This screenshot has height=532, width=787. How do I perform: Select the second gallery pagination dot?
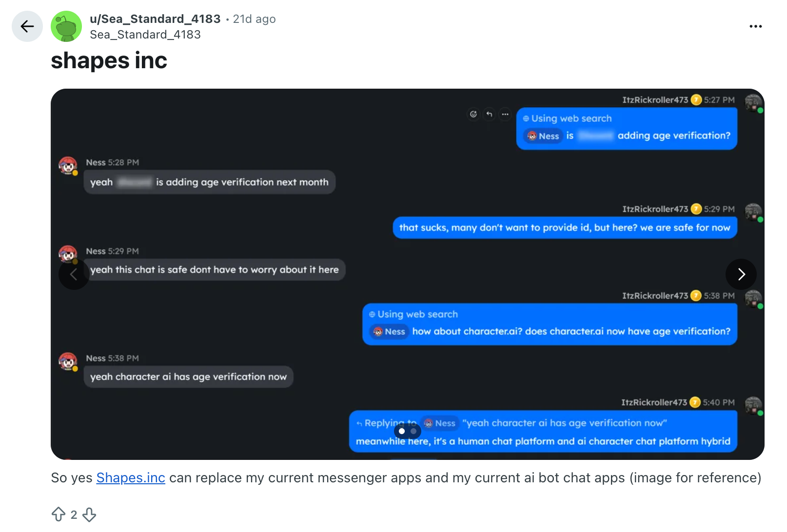pyautogui.click(x=413, y=431)
